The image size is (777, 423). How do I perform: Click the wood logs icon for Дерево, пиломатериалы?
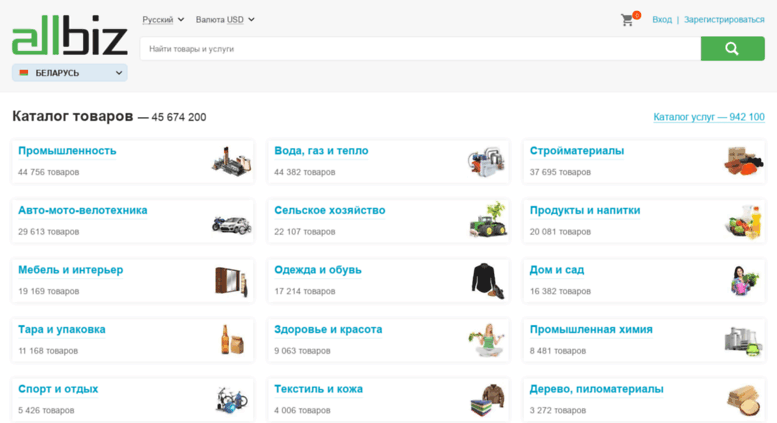[743, 401]
